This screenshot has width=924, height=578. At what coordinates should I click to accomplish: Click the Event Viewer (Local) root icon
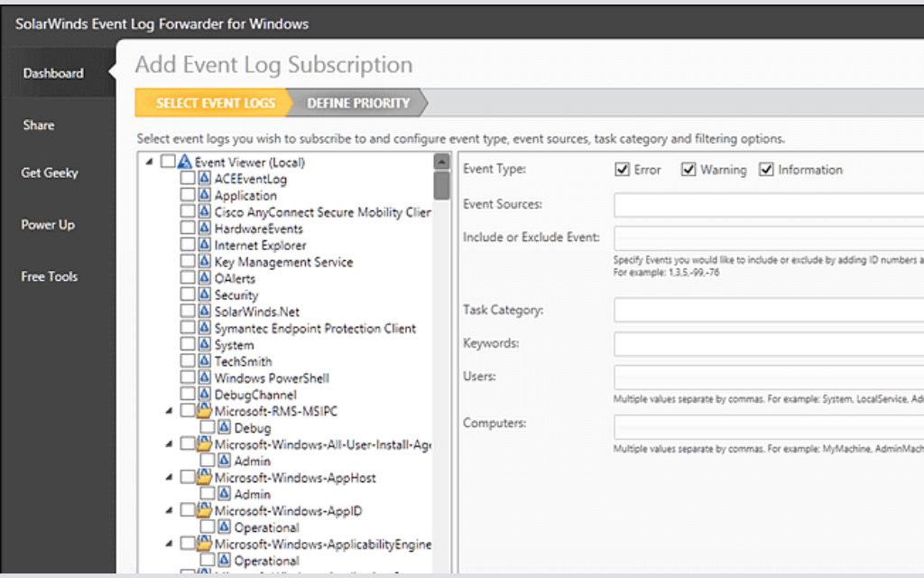(x=185, y=163)
